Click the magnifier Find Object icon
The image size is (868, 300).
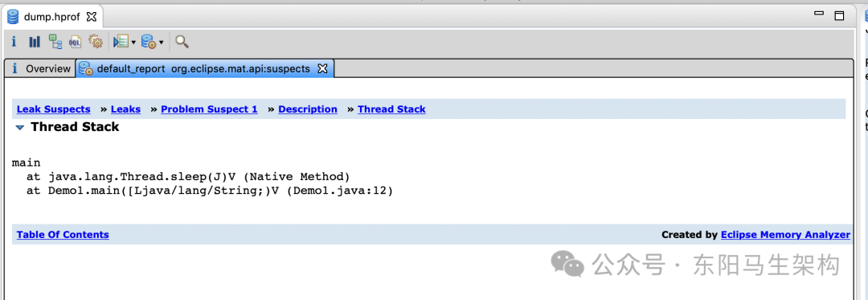(x=182, y=42)
